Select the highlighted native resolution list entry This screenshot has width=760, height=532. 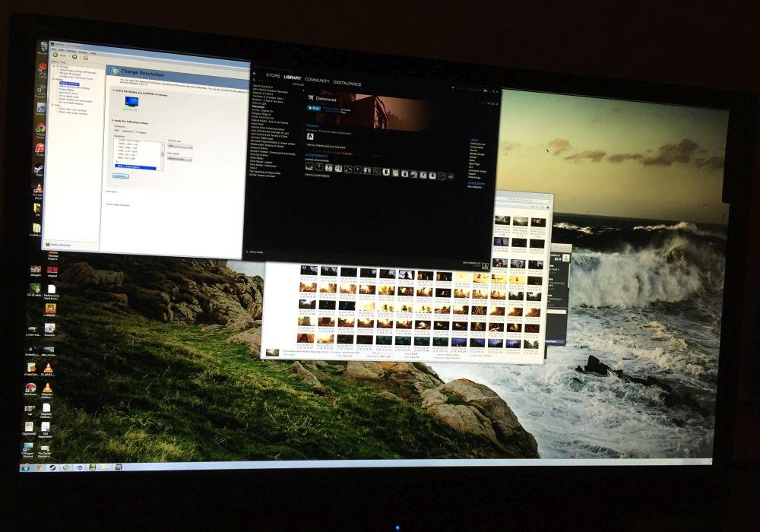coord(135,167)
